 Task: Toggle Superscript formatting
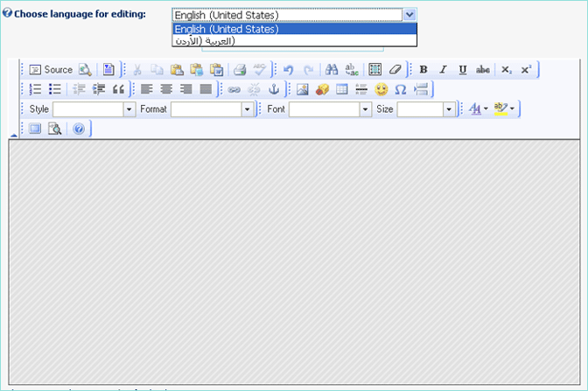pos(526,70)
